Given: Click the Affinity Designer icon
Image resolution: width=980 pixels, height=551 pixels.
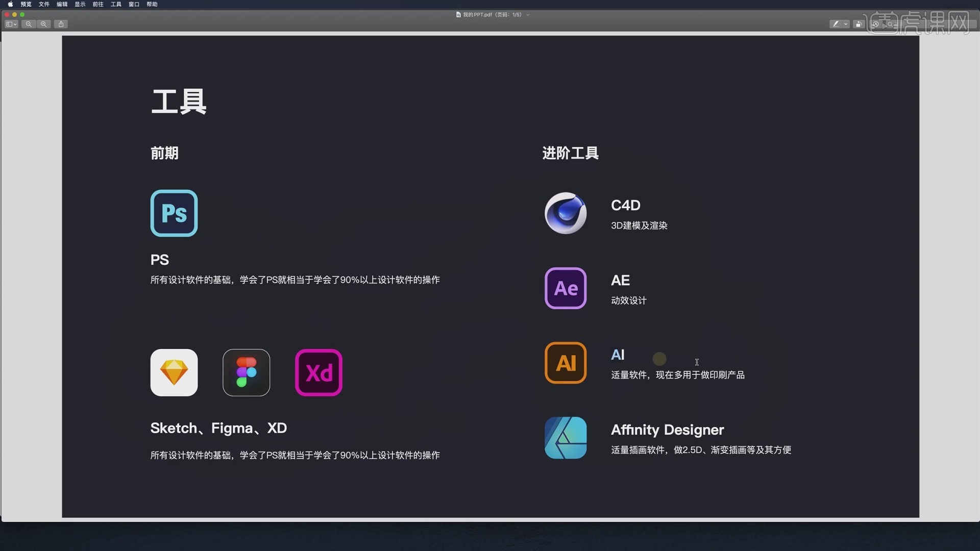Looking at the screenshot, I should pos(566,438).
